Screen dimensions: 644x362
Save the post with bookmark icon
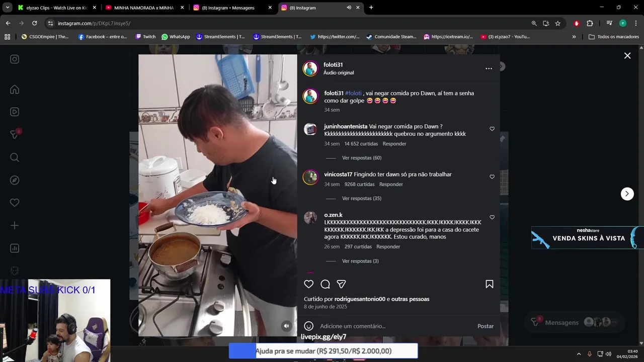pos(489,284)
